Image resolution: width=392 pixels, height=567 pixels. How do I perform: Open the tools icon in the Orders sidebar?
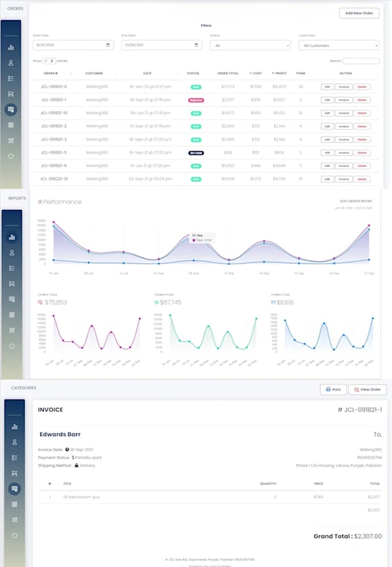[11, 141]
